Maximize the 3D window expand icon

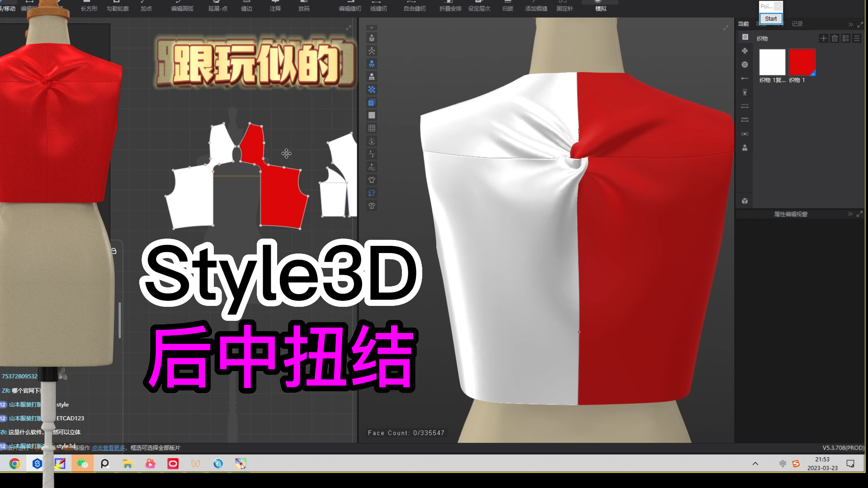726,28
